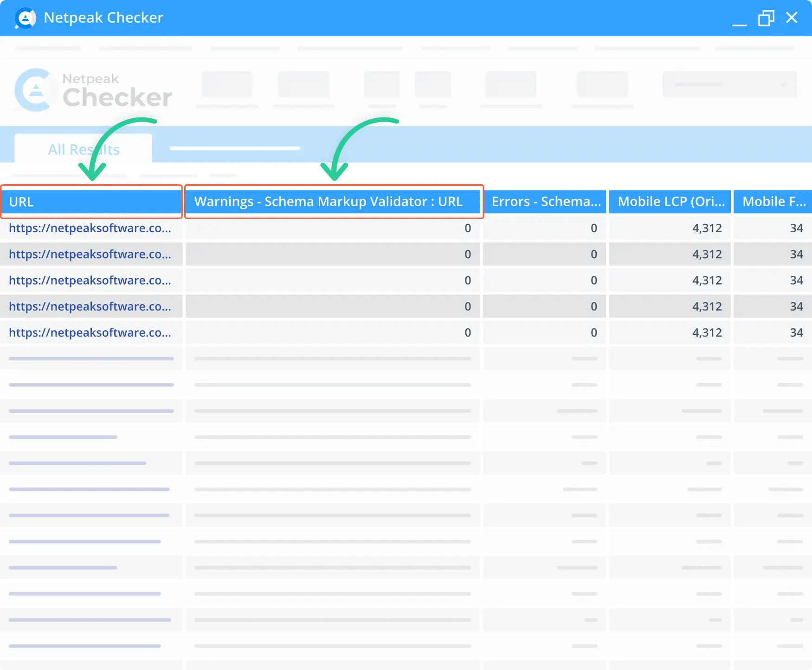Select fifth row Mobile LCP value 4,312

[x=707, y=332]
